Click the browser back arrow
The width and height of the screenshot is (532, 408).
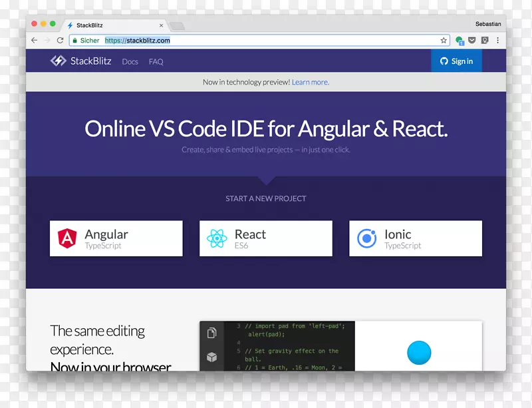(x=35, y=41)
